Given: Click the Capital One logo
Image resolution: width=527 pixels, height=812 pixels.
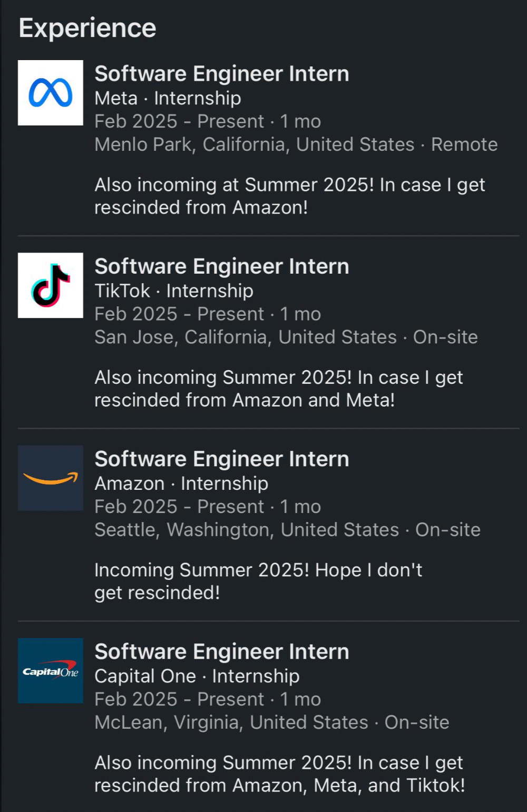Looking at the screenshot, I should click(51, 671).
